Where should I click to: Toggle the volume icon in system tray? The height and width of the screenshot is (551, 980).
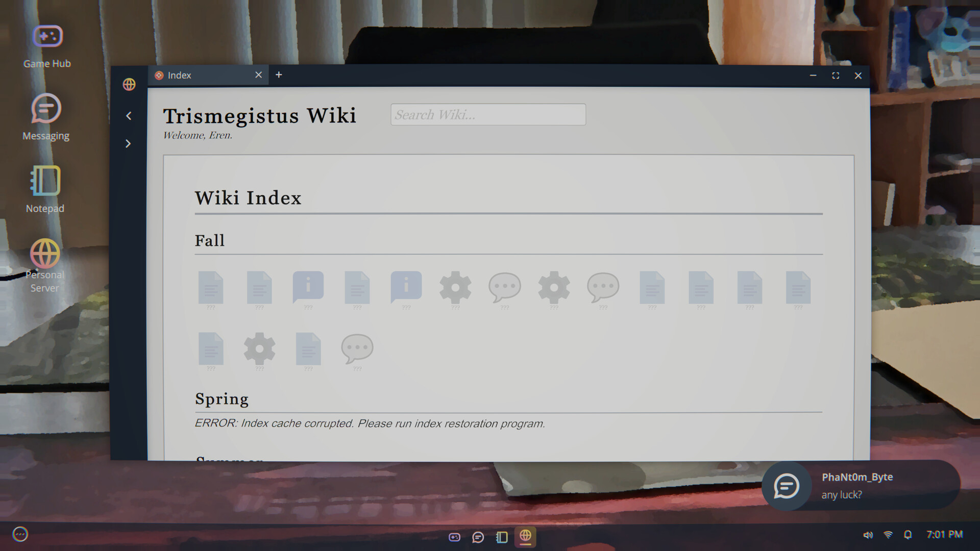point(868,535)
